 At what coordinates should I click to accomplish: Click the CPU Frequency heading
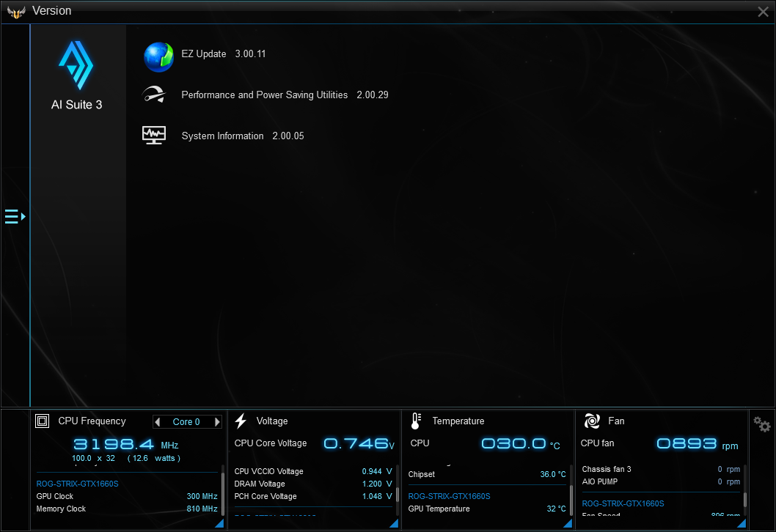[92, 421]
